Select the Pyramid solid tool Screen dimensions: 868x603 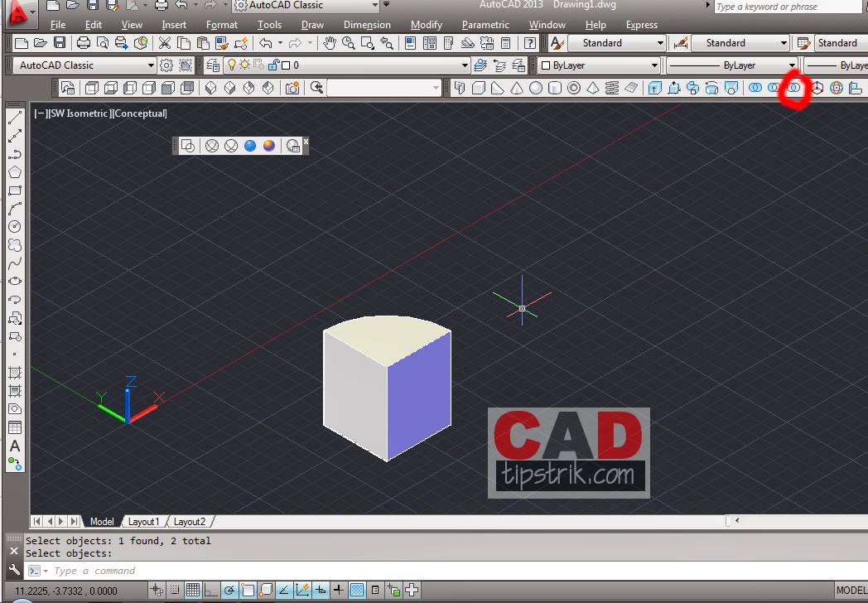(593, 88)
